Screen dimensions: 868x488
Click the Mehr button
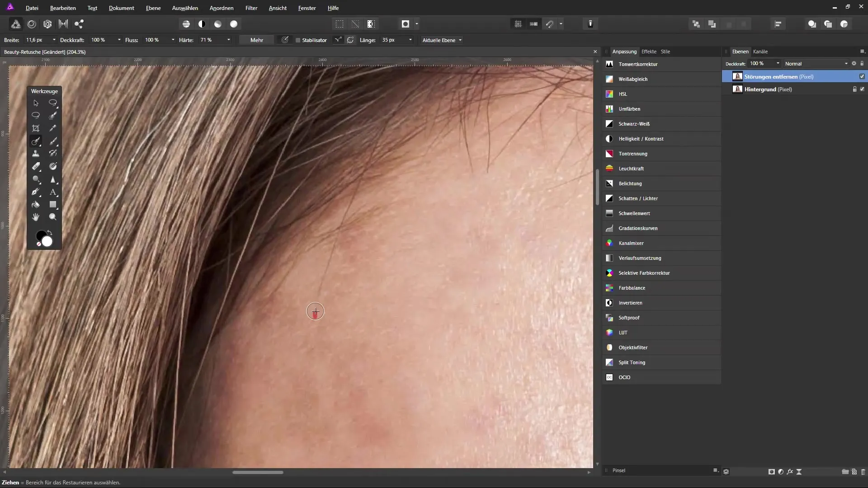tap(257, 40)
